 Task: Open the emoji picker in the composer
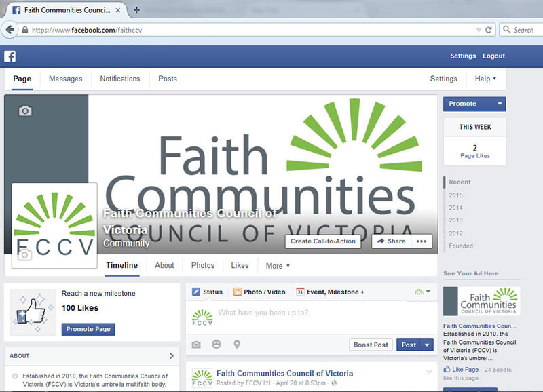pos(217,345)
